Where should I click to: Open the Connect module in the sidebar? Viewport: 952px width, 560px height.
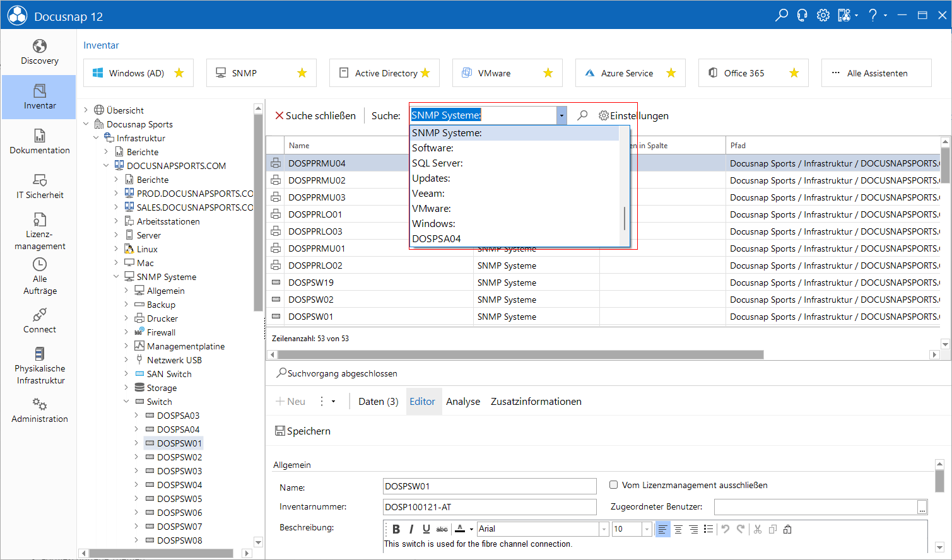(39, 321)
